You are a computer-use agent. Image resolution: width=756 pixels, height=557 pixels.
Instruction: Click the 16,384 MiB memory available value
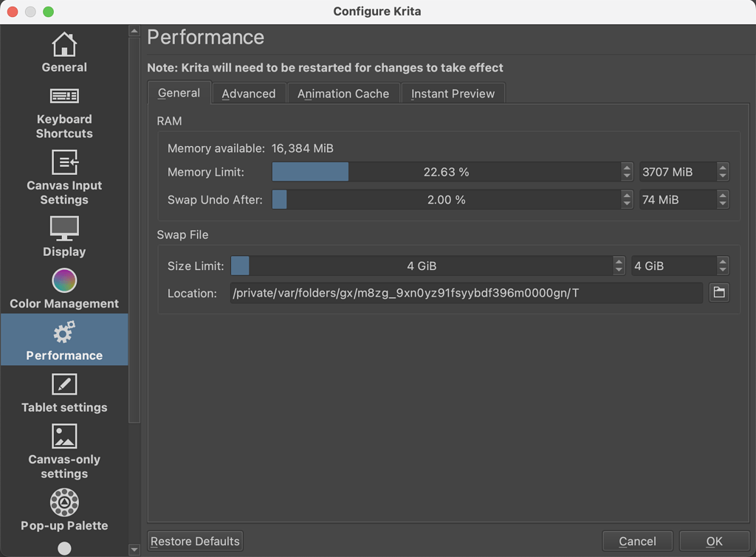[x=302, y=148]
